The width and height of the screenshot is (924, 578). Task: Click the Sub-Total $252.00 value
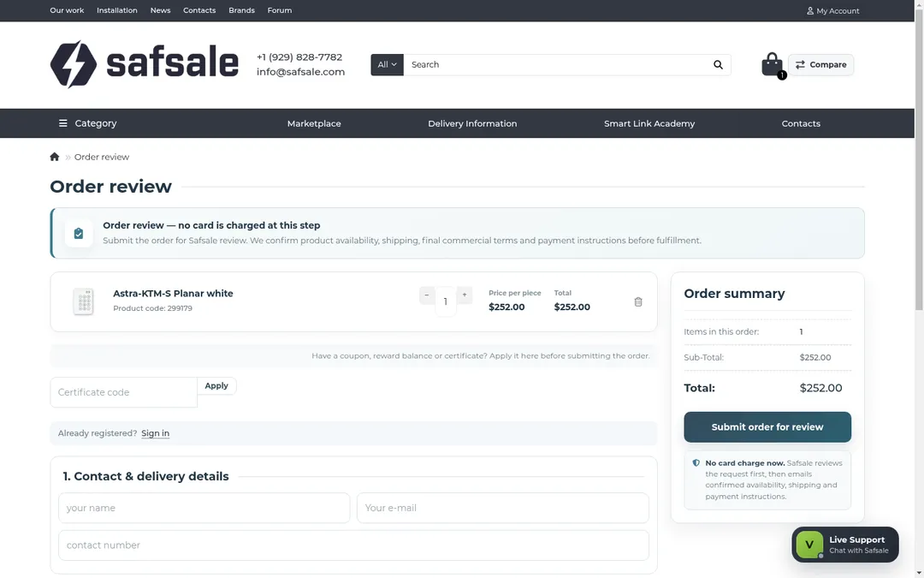[x=815, y=357]
